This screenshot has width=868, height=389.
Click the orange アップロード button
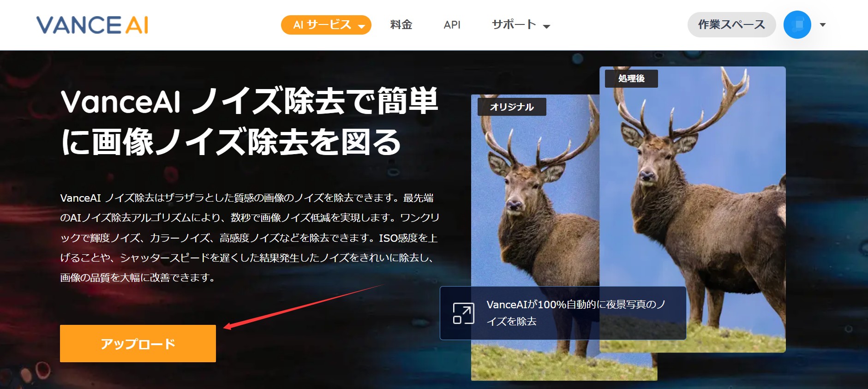point(138,344)
